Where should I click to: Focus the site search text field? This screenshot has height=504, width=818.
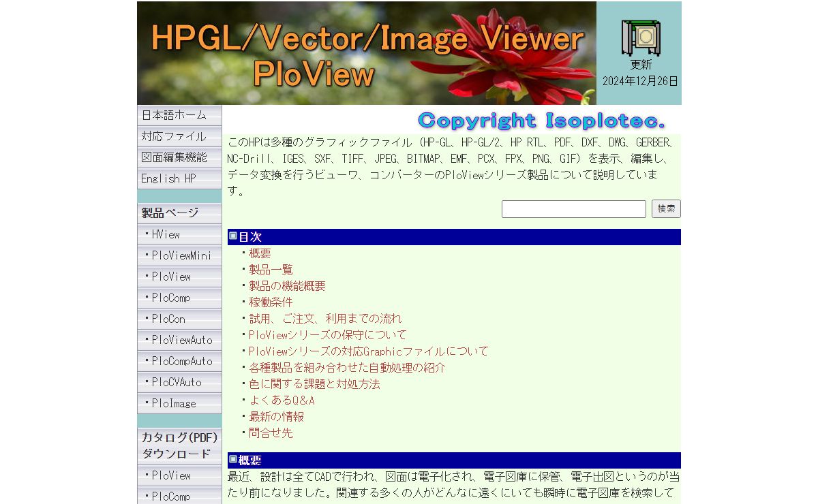click(574, 209)
